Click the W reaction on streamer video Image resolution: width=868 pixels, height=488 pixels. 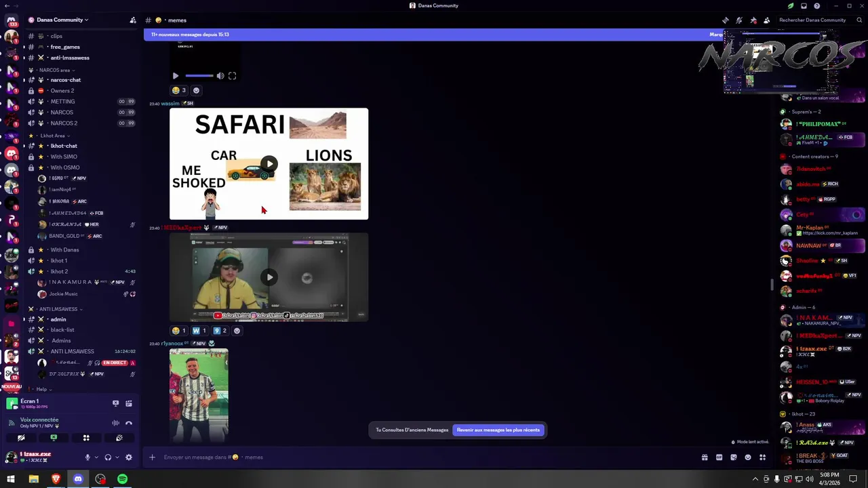[x=199, y=331]
